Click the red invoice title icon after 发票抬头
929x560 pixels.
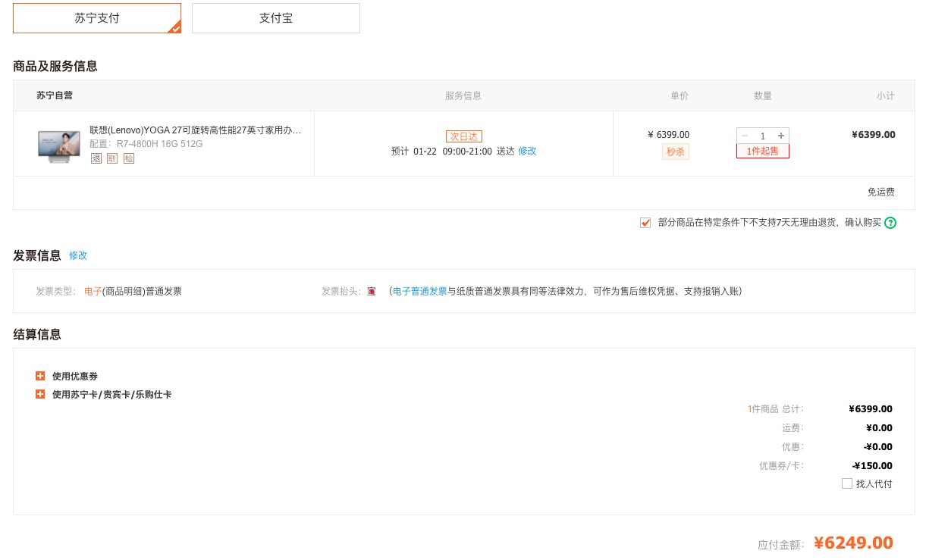point(372,291)
